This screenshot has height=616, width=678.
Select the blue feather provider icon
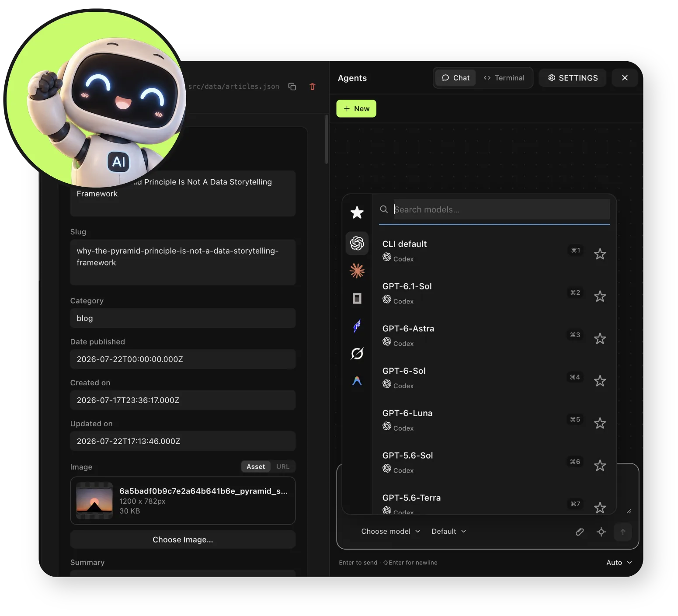pos(357,326)
